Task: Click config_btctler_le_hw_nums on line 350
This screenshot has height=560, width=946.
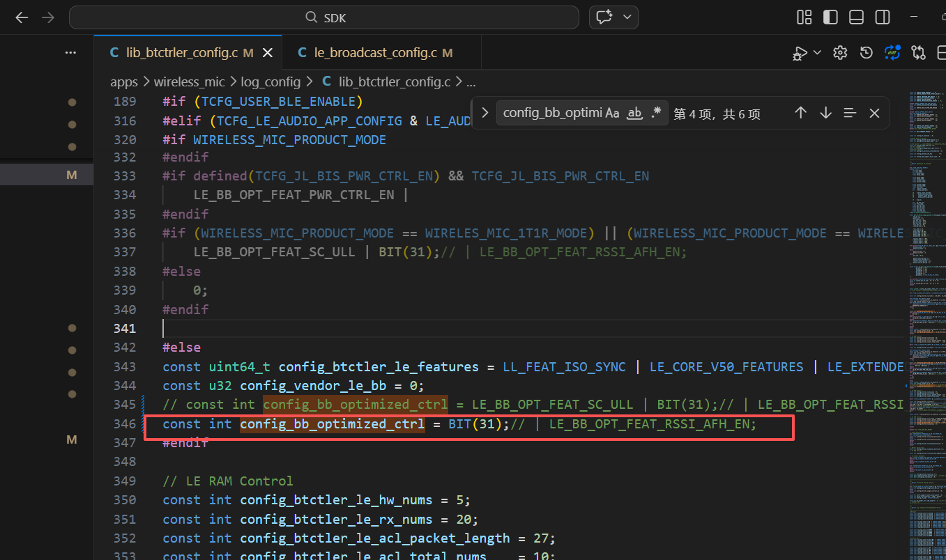Action: (x=336, y=500)
